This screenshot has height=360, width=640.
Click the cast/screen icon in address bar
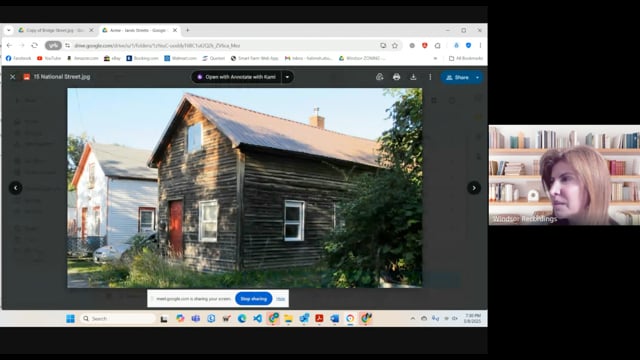pyautogui.click(x=383, y=45)
